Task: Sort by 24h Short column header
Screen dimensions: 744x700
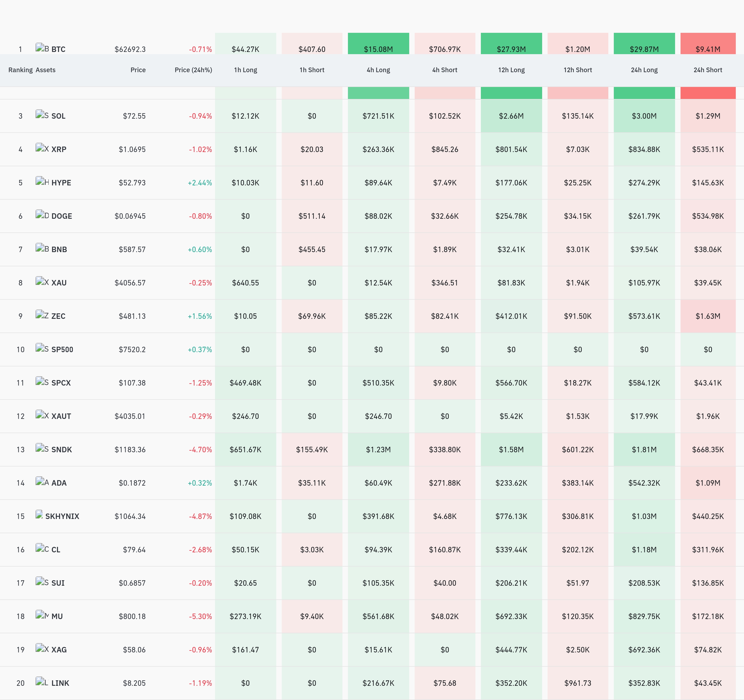Action: [708, 70]
